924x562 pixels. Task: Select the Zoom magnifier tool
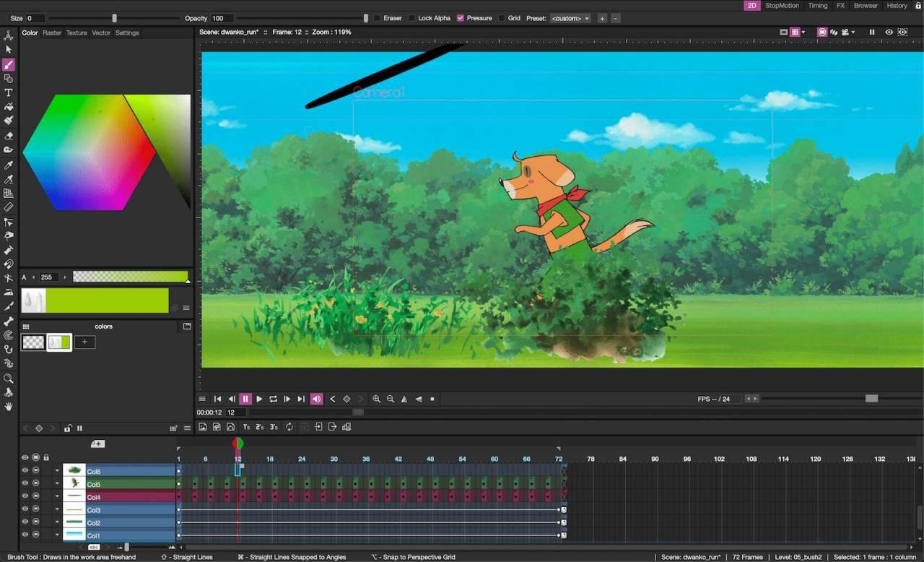click(9, 379)
